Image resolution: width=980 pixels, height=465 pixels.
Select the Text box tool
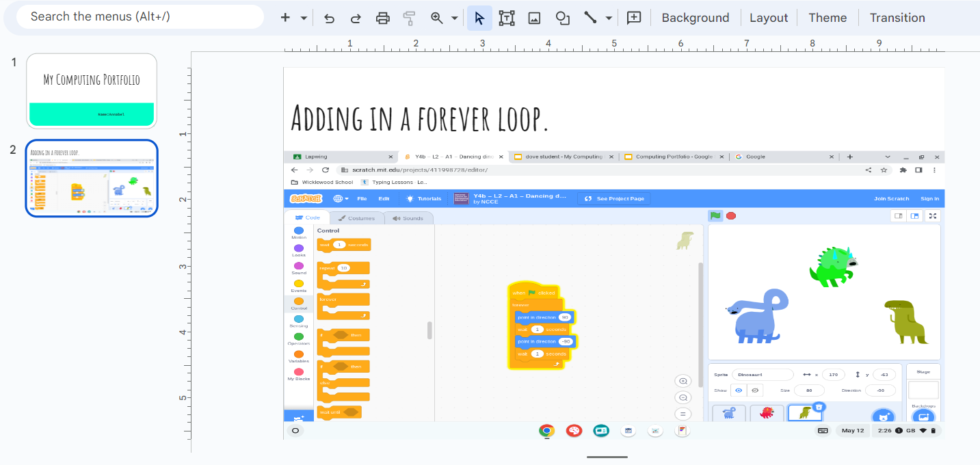point(507,18)
